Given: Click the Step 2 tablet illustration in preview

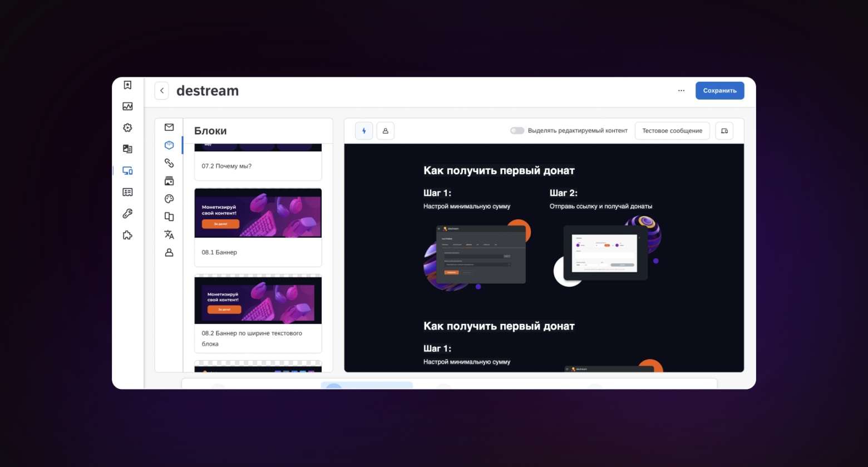Looking at the screenshot, I should click(606, 252).
